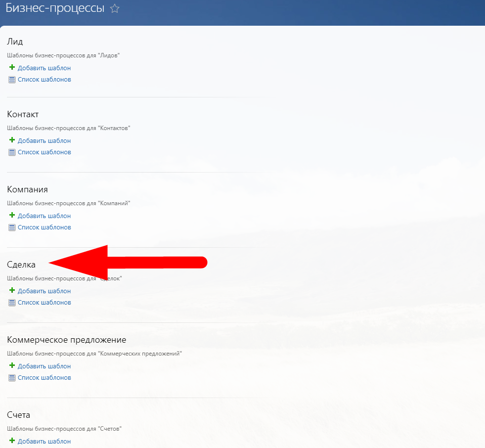Open "Список шаблонов" for Сделка
485x448 pixels.
44,303
